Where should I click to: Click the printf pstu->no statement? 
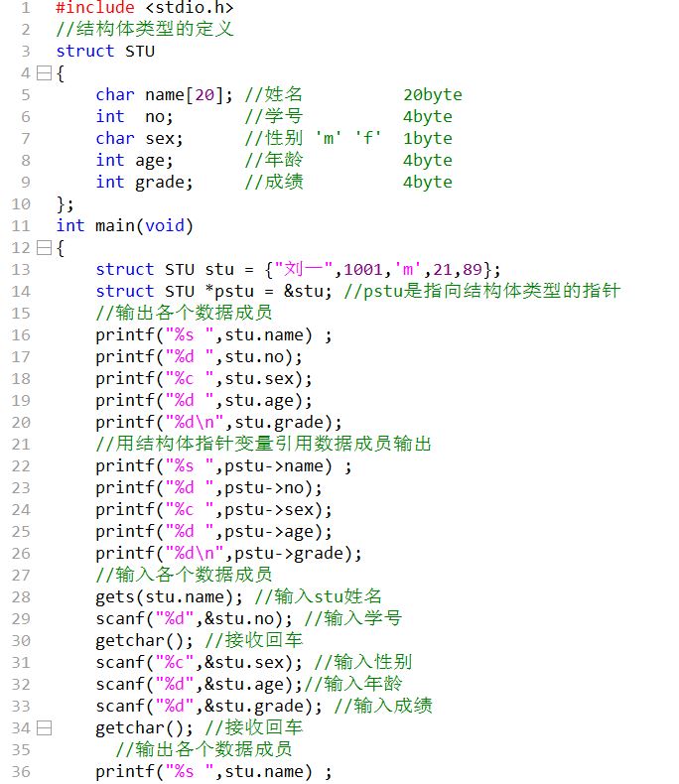click(209, 488)
